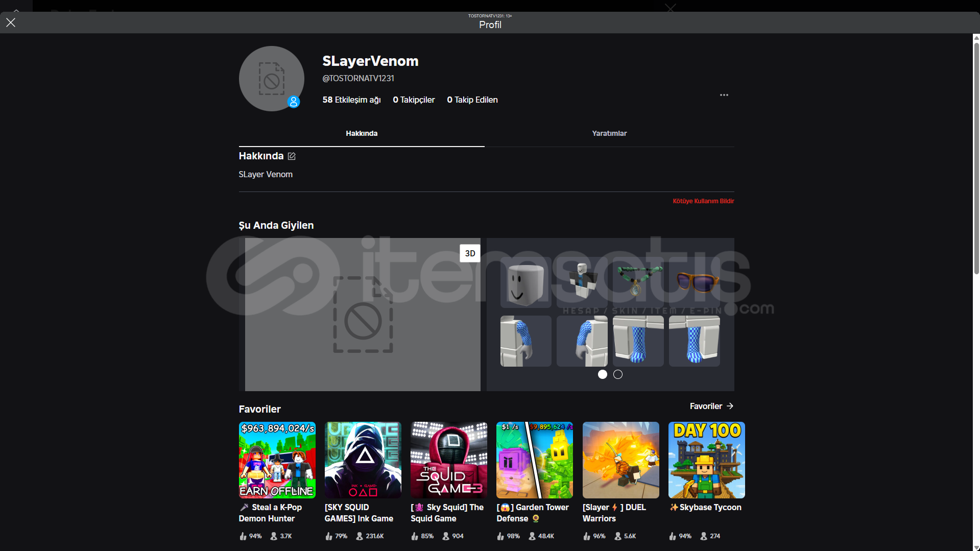Open the three-dots profile options menu
Image resolution: width=980 pixels, height=551 pixels.
point(724,95)
